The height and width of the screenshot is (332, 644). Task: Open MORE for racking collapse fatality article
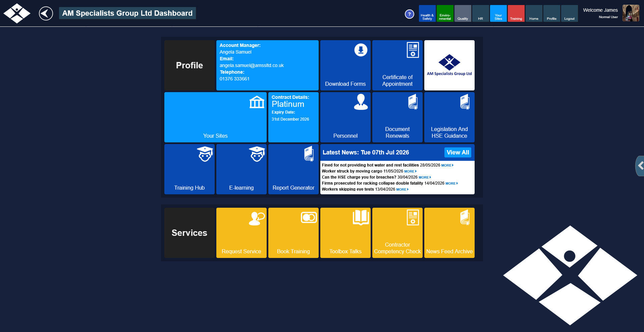[451, 184]
